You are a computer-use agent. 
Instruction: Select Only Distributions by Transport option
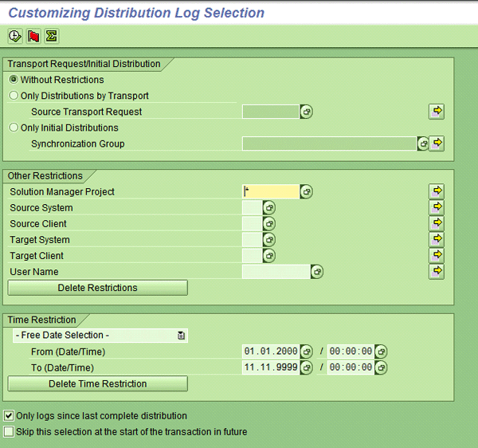coord(14,96)
